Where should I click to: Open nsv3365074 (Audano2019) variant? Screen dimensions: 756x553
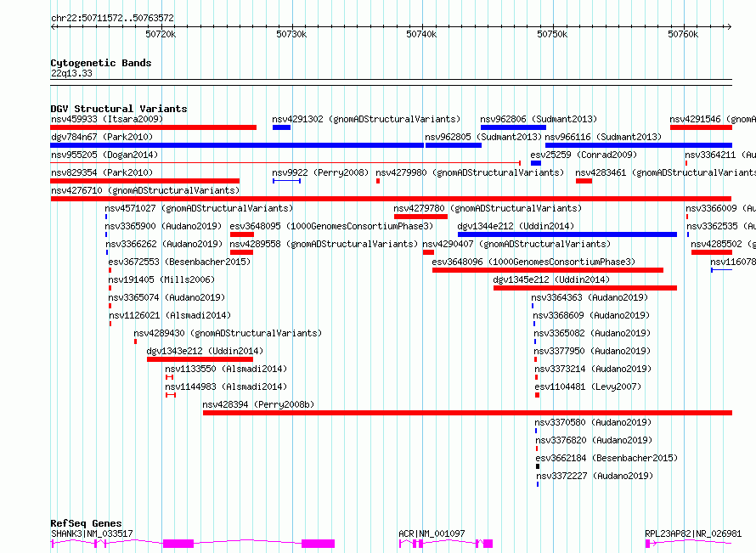tap(166, 297)
